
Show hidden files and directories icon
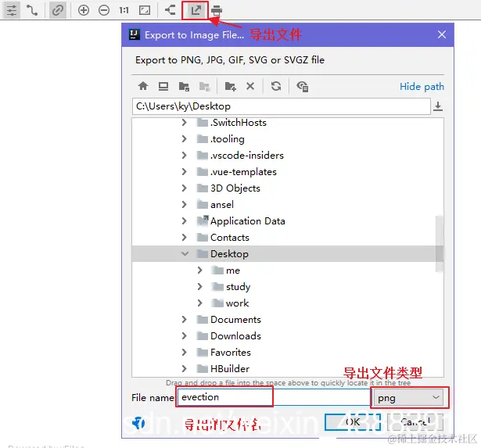[302, 87]
